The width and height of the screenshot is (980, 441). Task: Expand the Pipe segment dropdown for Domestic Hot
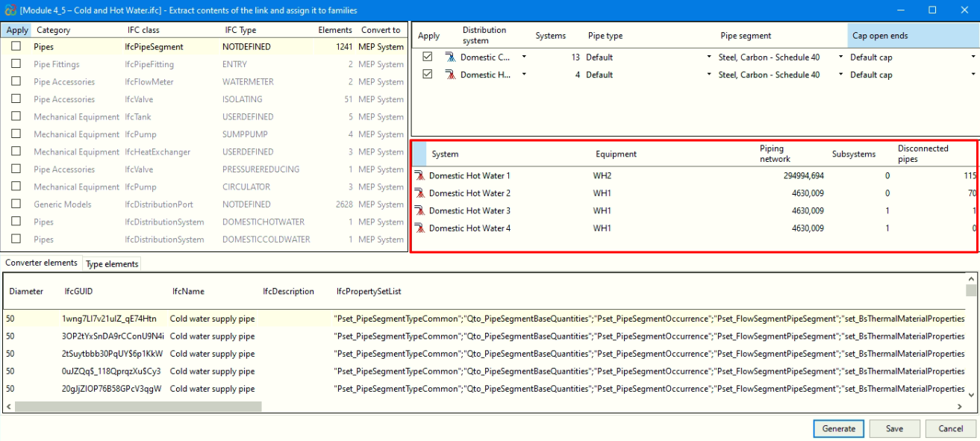841,75
